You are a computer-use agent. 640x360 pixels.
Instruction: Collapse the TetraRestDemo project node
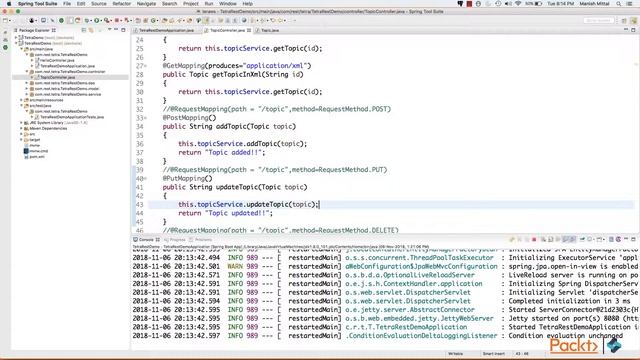tap(16, 43)
